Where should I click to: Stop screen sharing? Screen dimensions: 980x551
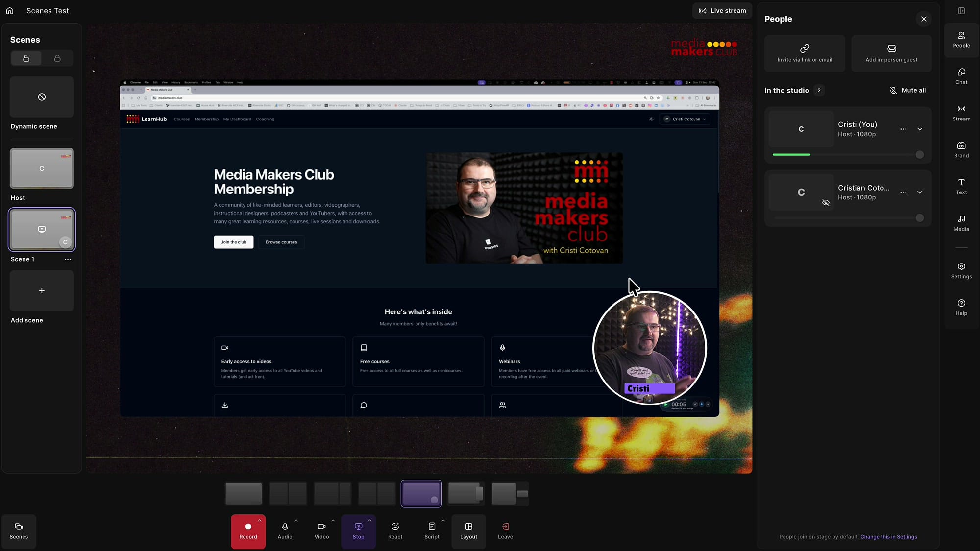click(x=358, y=531)
